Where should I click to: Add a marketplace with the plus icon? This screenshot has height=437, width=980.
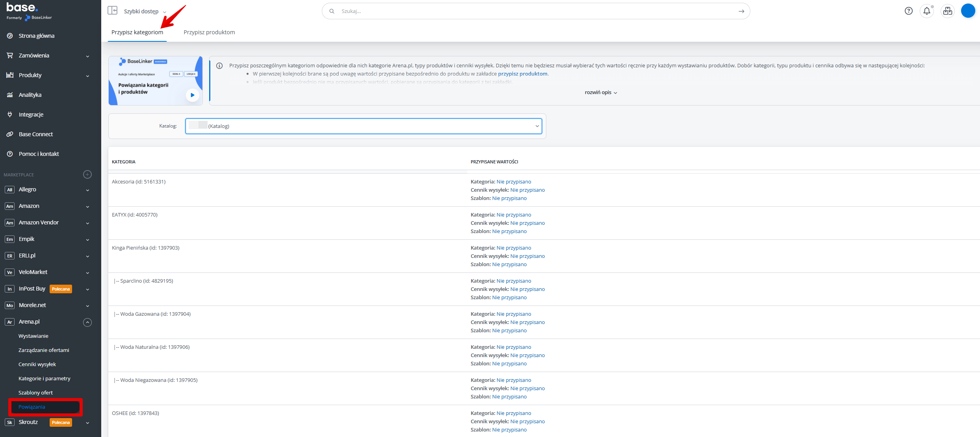[87, 174]
